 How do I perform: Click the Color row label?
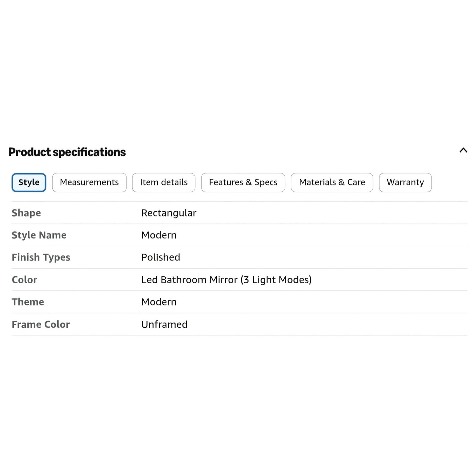24,280
